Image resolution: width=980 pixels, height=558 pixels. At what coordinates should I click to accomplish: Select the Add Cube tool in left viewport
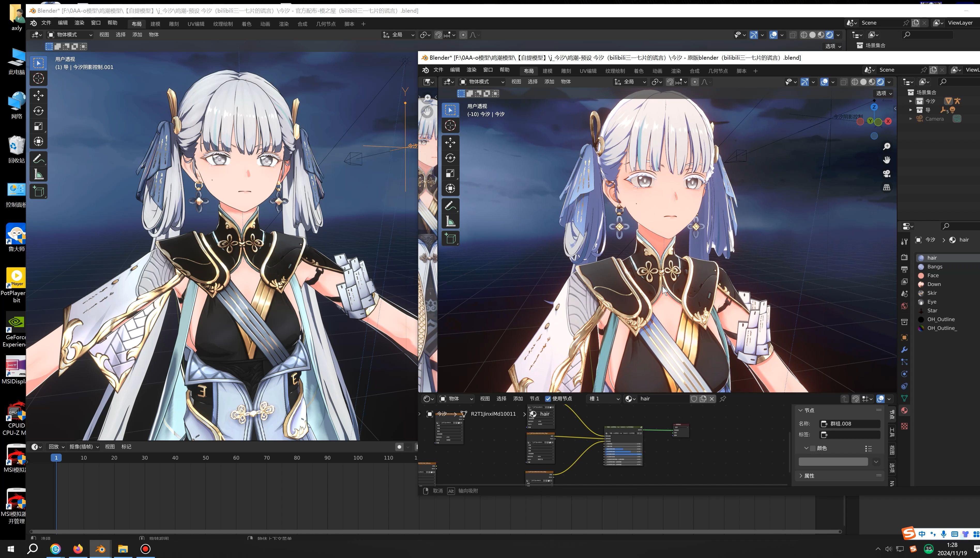click(38, 191)
